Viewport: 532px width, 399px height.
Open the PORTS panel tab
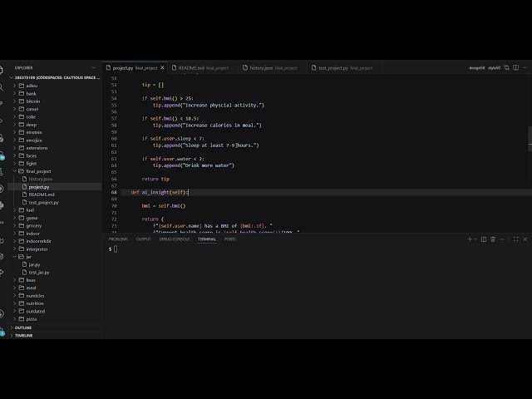(230, 239)
